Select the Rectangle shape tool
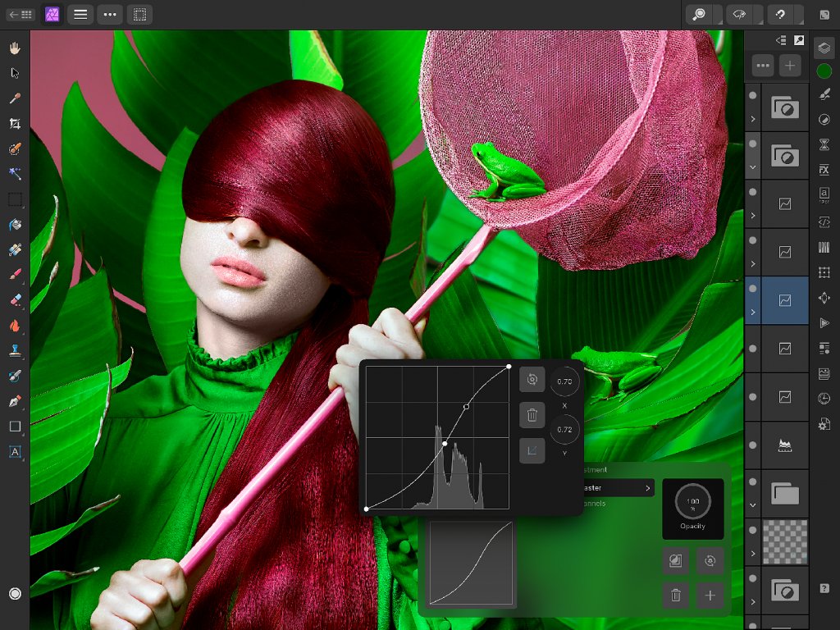Viewport: 840px width, 630px height. point(15,427)
